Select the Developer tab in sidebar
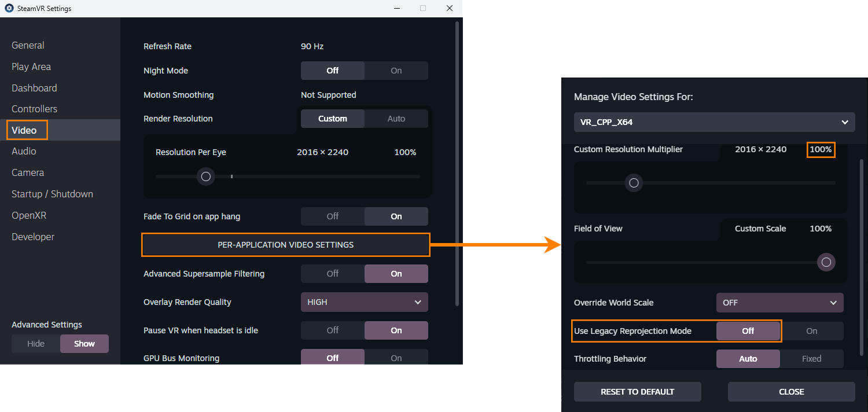Screen dimensions: 868x412 pyautogui.click(x=33, y=237)
